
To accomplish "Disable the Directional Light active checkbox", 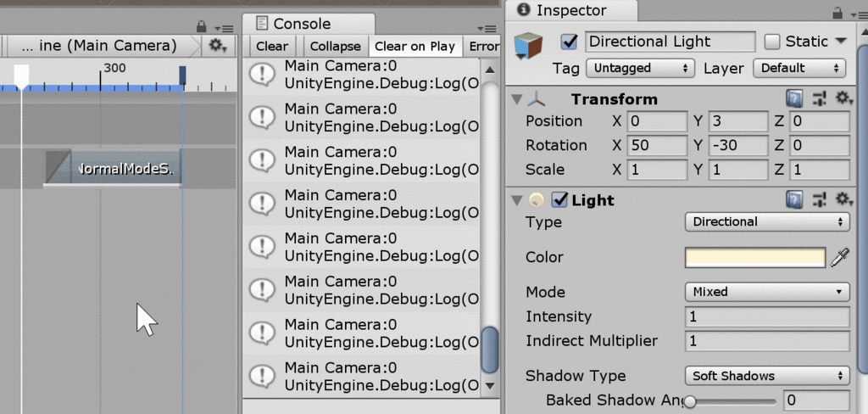I will tap(569, 42).
